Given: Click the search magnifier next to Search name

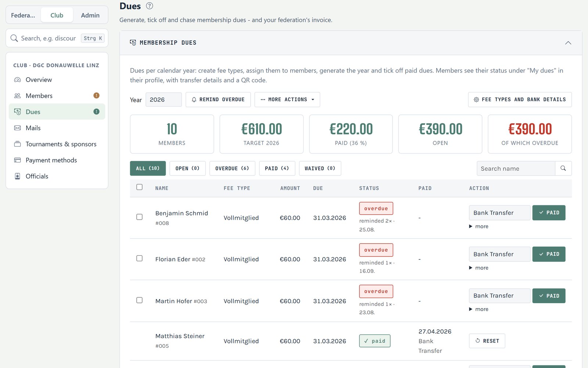Looking at the screenshot, I should click(563, 168).
